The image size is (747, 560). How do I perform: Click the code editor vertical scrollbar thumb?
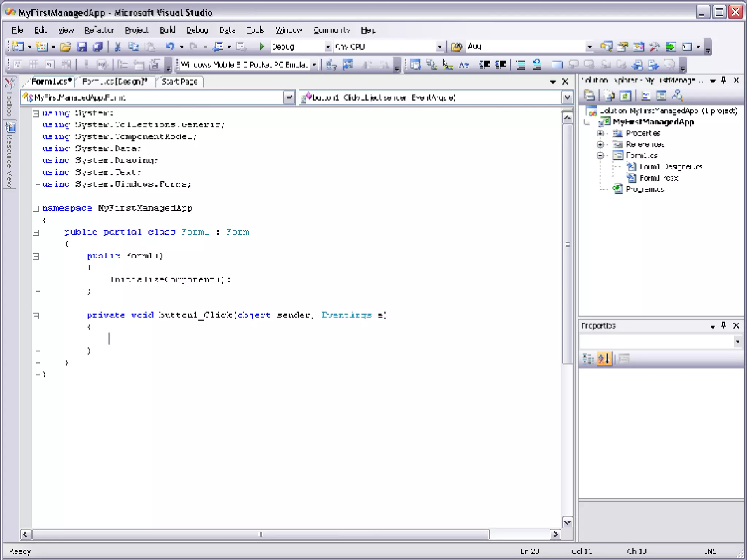point(567,244)
